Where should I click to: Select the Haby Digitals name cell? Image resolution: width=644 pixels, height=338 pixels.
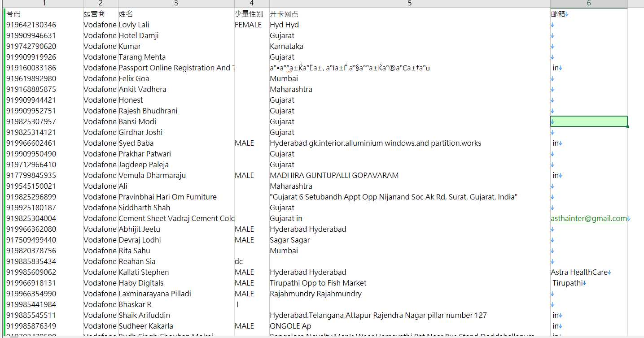(x=176, y=283)
